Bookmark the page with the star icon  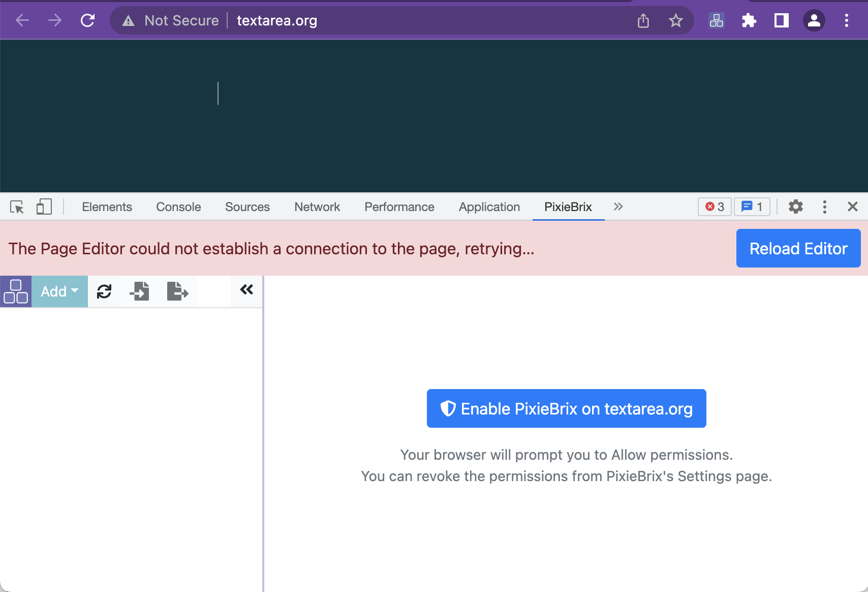675,20
